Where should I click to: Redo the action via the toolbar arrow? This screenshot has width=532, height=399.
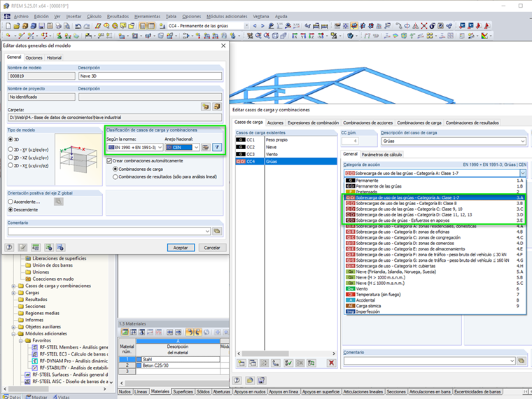coord(87,26)
